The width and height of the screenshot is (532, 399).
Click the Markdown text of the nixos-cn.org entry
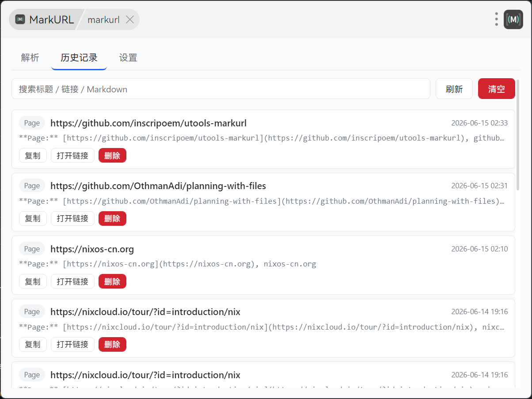pyautogui.click(x=167, y=264)
